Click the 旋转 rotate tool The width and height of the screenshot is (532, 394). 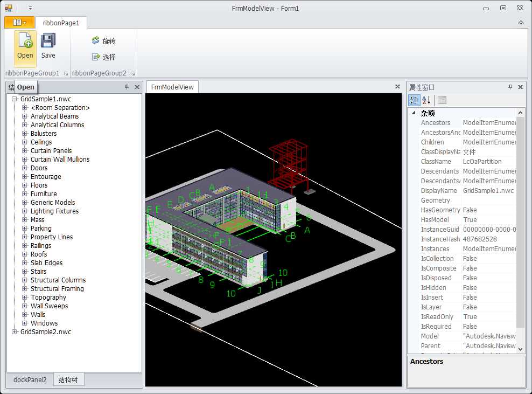[103, 41]
